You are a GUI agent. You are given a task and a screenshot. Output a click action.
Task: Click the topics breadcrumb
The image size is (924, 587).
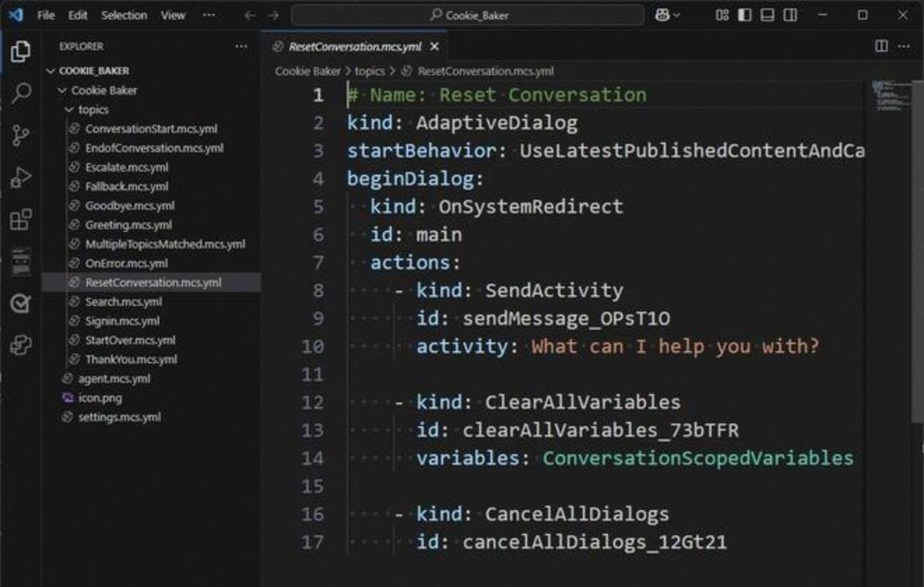tap(370, 71)
